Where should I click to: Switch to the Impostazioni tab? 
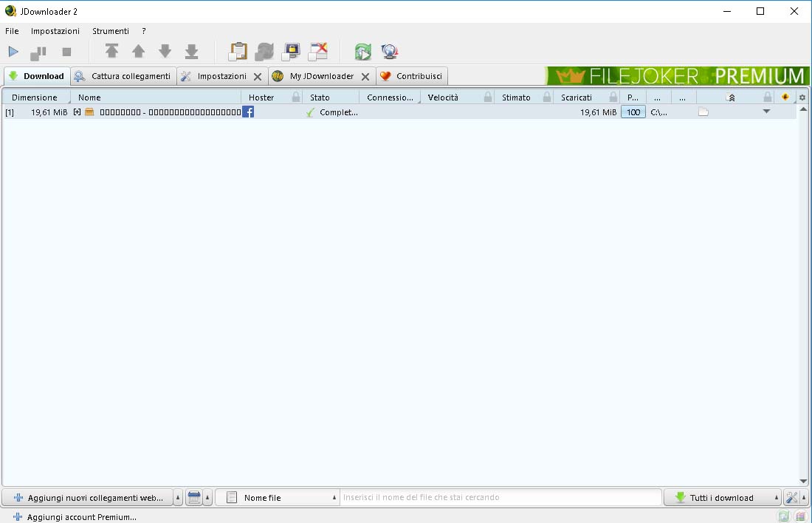point(221,76)
